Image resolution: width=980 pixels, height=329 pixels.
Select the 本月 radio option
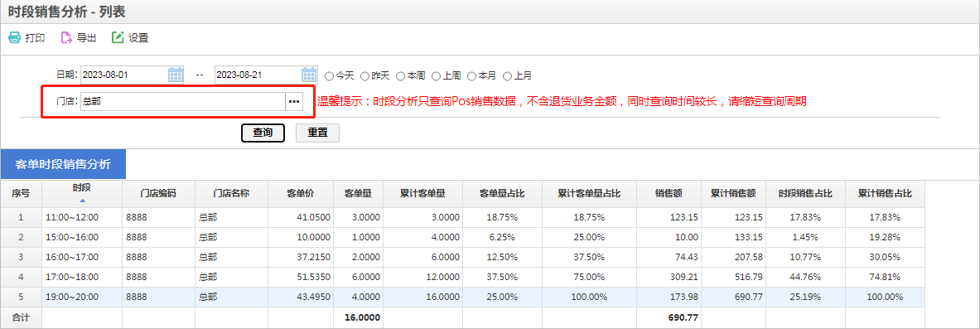[x=471, y=75]
